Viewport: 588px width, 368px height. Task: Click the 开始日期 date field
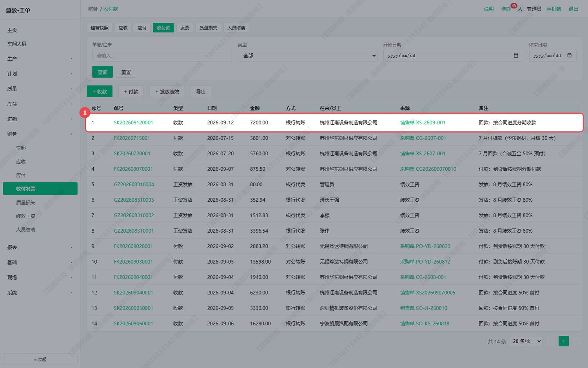[453, 56]
